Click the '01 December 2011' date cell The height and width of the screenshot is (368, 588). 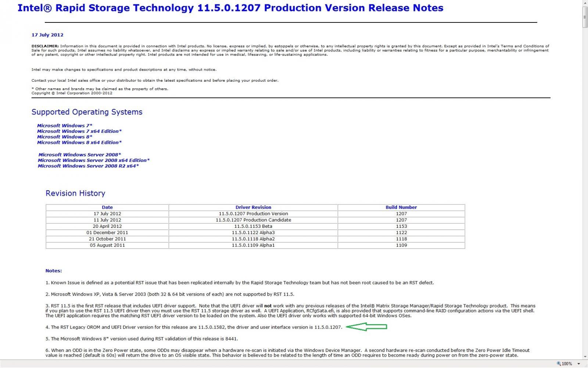tap(107, 233)
